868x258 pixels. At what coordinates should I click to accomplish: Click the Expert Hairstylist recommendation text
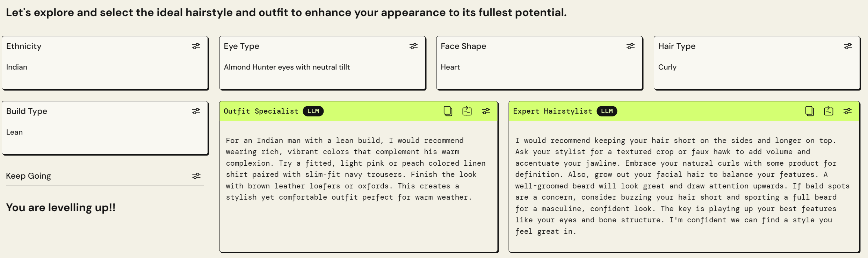pos(681,186)
